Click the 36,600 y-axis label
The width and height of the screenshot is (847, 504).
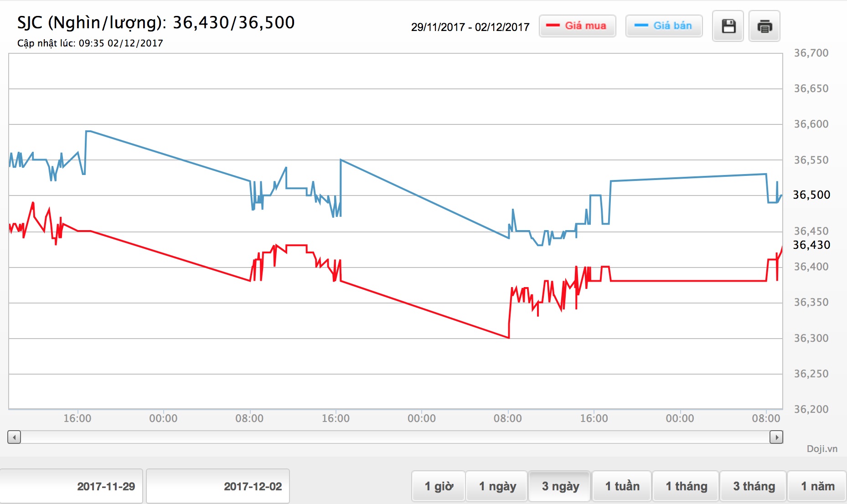click(x=811, y=124)
